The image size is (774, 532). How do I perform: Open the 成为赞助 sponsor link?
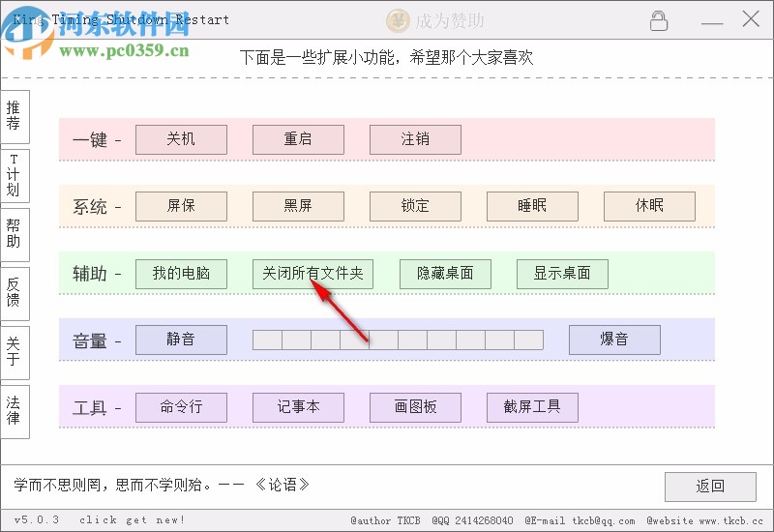pyautogui.click(x=449, y=20)
